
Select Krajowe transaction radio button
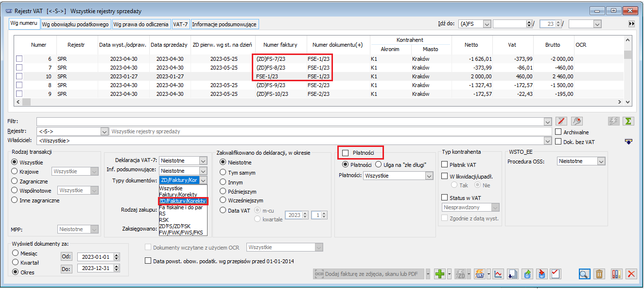[16, 171]
